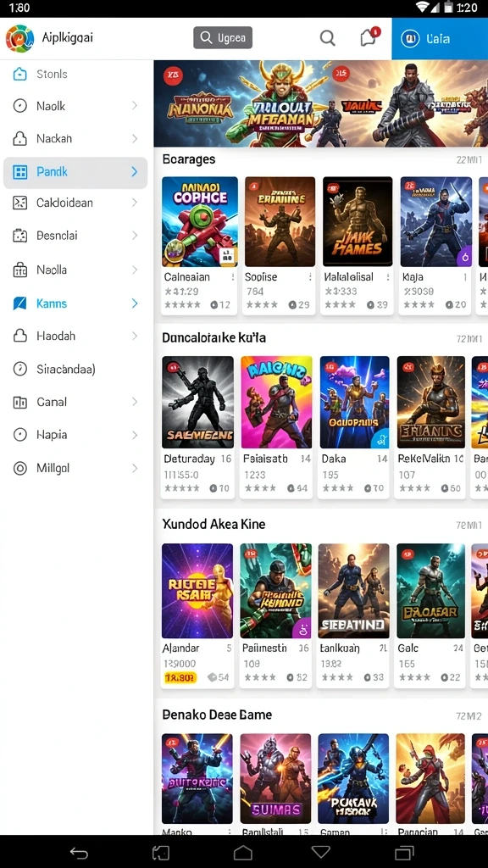Viewport: 488px width, 868px height.
Task: Expand the Canal chevron
Action: click(135, 402)
